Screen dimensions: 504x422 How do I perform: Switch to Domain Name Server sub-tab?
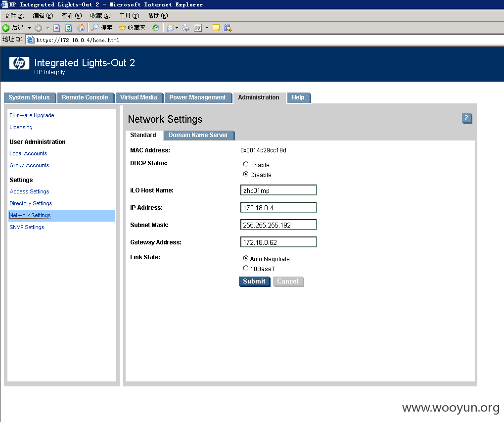click(x=198, y=135)
